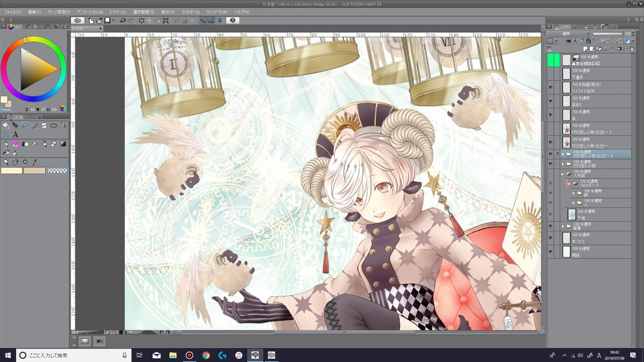This screenshot has width=644, height=362.
Task: Open the save options dropdown arrow
Action: click(x=113, y=21)
